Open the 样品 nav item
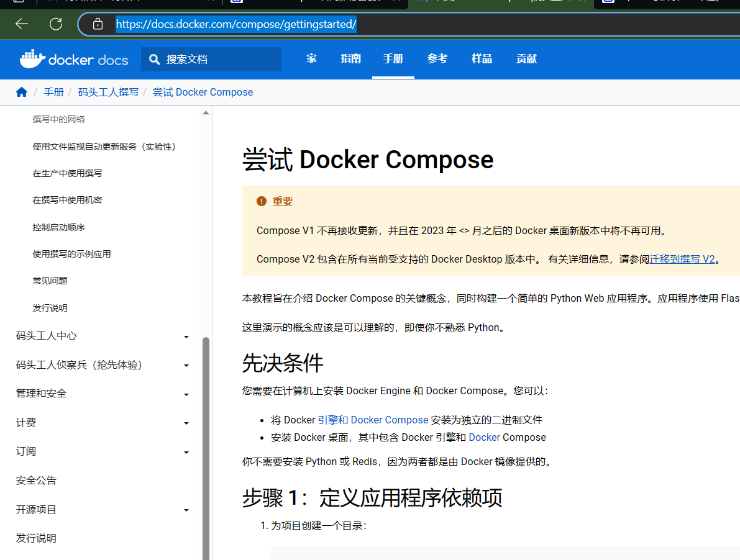Screen dimensions: 740x560 point(482,59)
